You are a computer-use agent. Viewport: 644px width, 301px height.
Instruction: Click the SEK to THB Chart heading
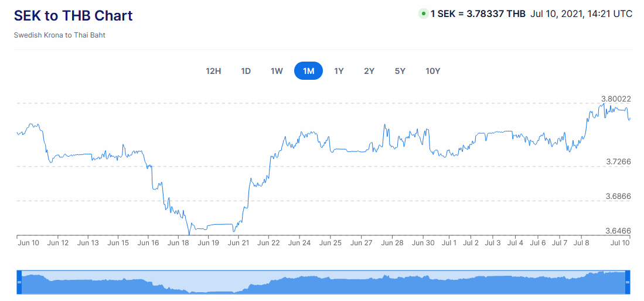tap(73, 16)
